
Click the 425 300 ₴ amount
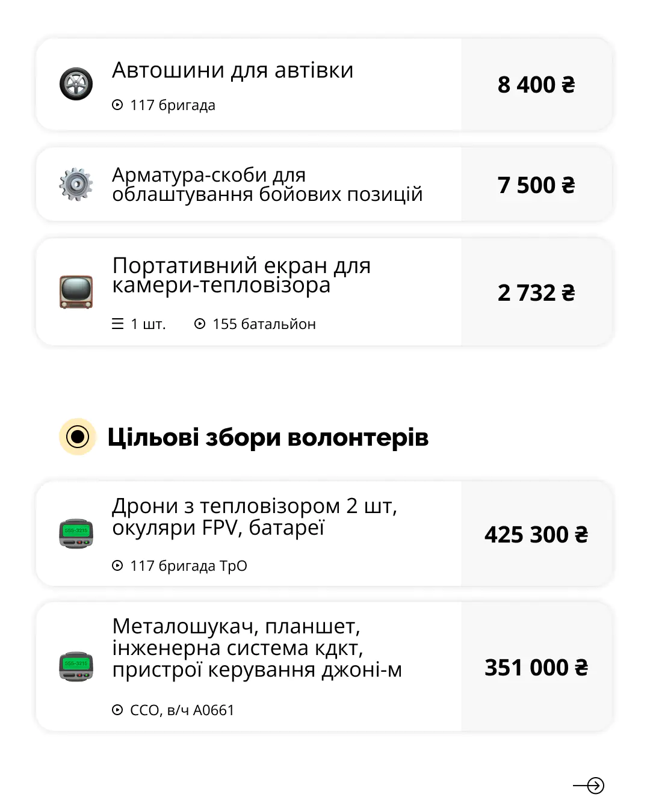point(536,535)
